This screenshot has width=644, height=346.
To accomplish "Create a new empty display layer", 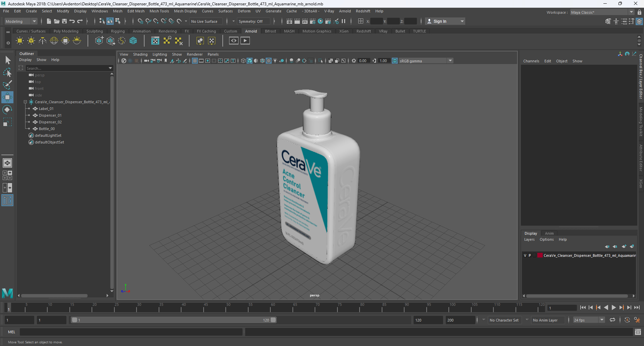I will [624, 246].
